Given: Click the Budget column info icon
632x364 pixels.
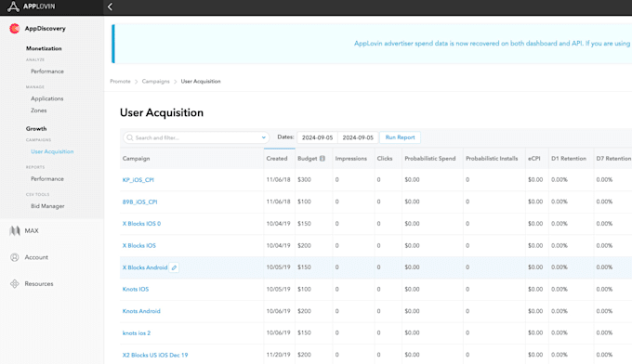Looking at the screenshot, I should coord(323,159).
